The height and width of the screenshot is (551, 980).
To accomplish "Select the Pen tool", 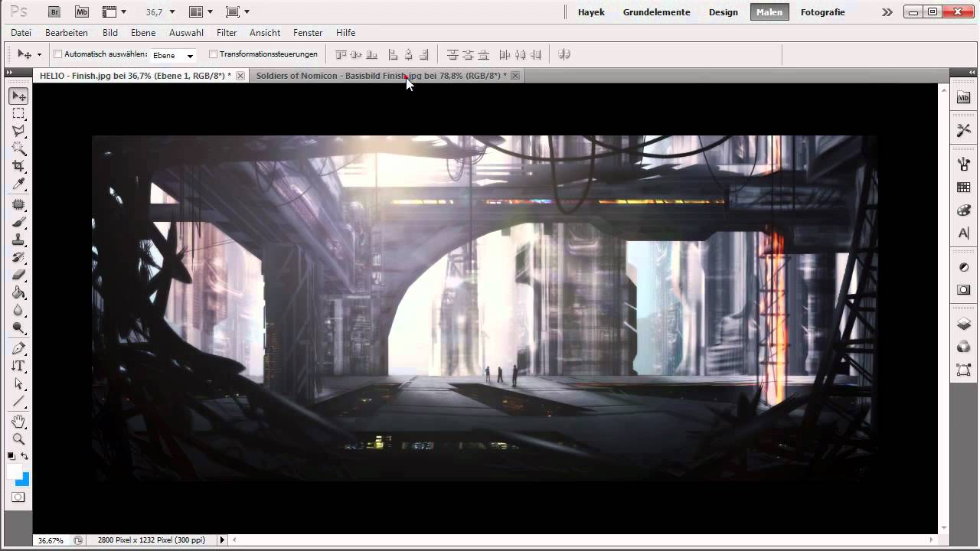I will click(18, 349).
